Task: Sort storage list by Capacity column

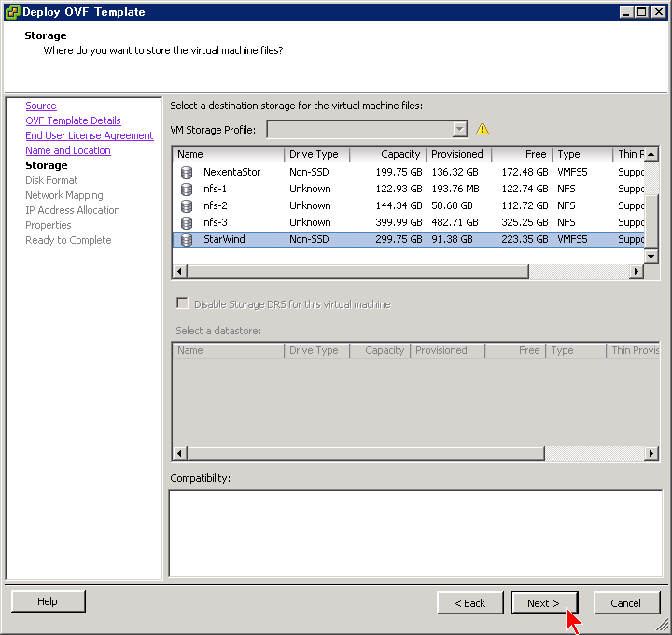Action: 388,154
